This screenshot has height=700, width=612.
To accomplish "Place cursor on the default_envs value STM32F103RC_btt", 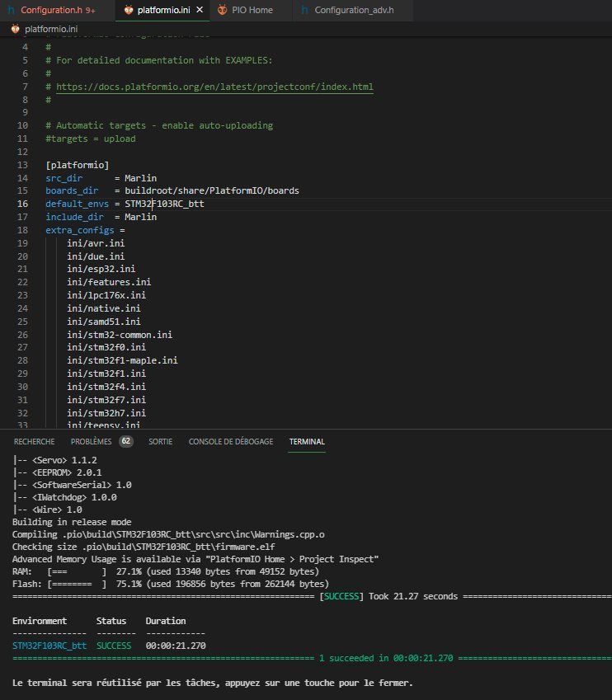I will point(164,204).
